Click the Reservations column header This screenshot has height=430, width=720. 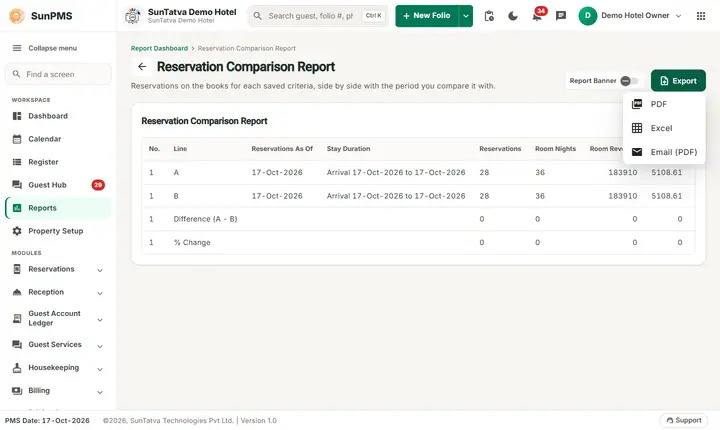[500, 149]
